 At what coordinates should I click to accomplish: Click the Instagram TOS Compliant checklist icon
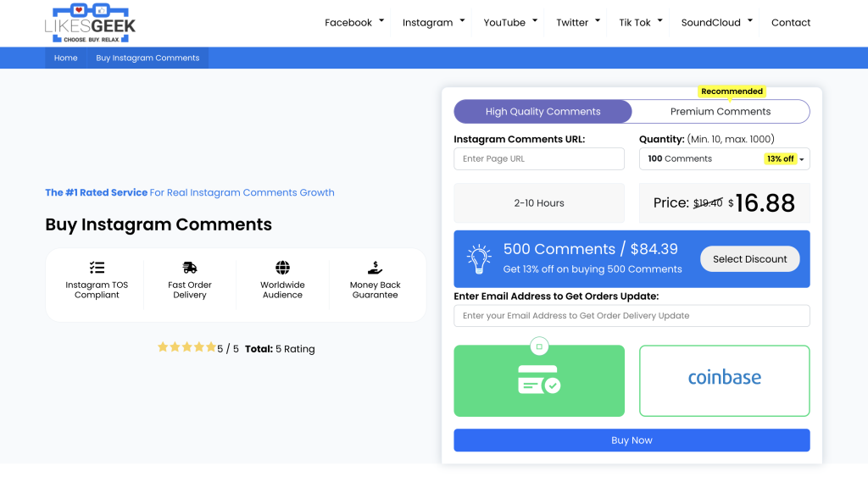(96, 267)
